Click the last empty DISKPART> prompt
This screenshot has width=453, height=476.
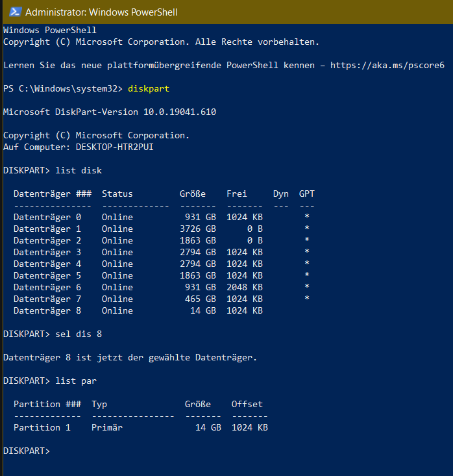[x=27, y=451]
